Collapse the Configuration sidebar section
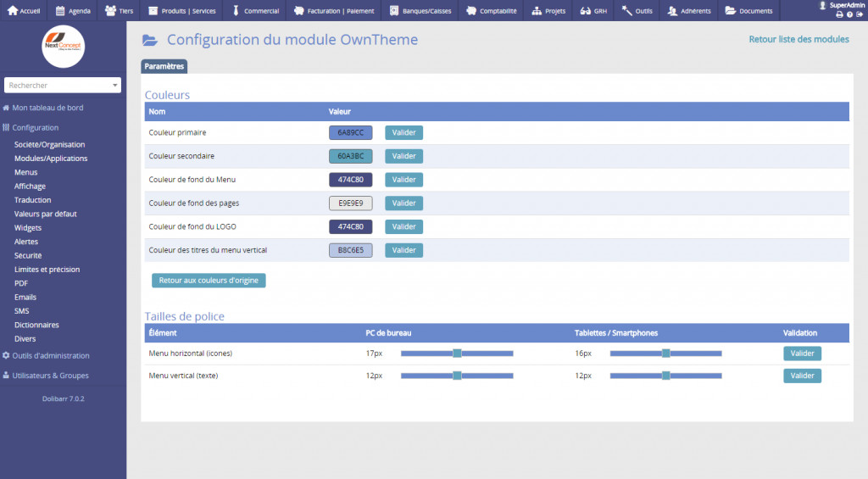The image size is (868, 479). 35,127
